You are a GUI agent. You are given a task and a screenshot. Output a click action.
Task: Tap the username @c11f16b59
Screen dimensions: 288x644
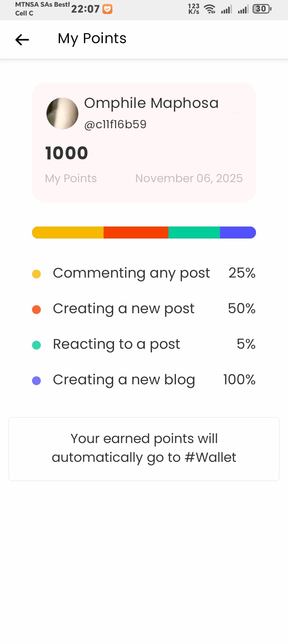pos(115,125)
